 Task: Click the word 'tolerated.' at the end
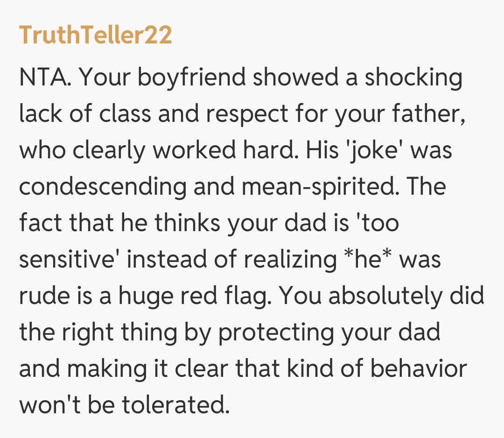(x=175, y=405)
